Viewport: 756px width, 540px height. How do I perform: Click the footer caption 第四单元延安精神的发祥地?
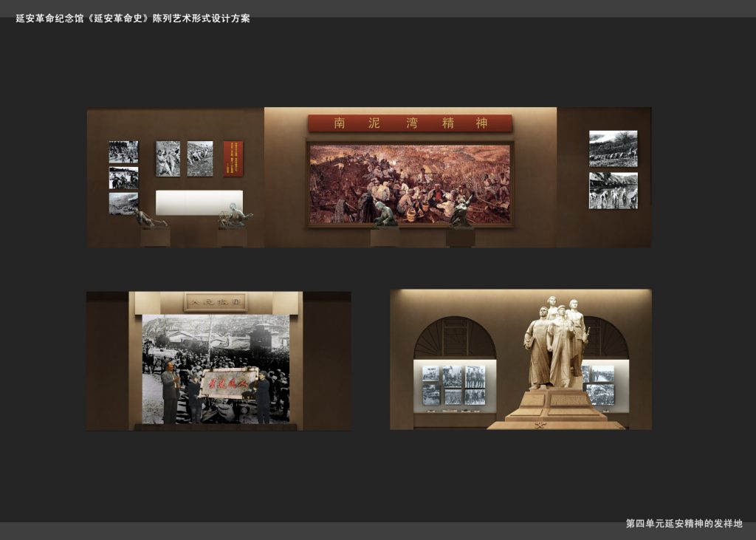tap(684, 523)
